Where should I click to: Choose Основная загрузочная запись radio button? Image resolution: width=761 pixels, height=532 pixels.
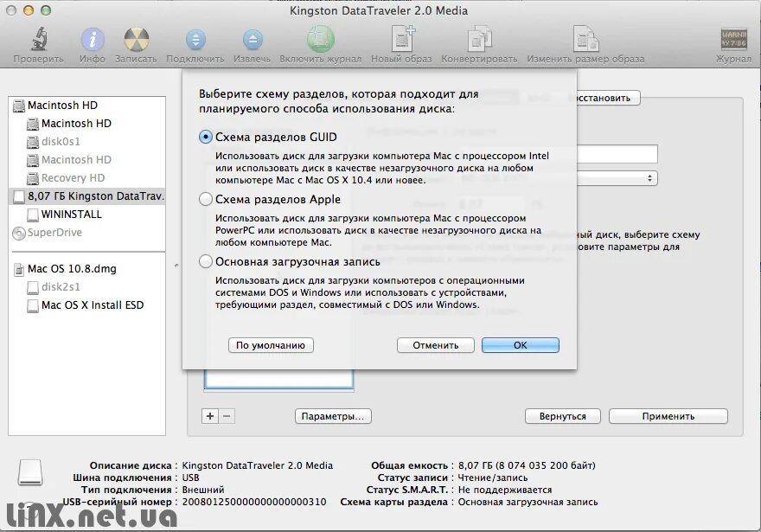206,261
